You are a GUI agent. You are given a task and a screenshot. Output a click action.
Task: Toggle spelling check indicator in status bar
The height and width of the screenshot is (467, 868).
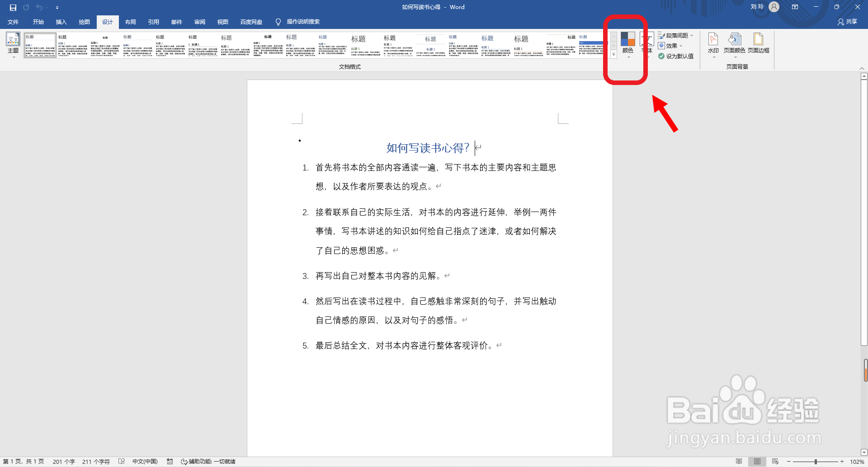[121, 461]
